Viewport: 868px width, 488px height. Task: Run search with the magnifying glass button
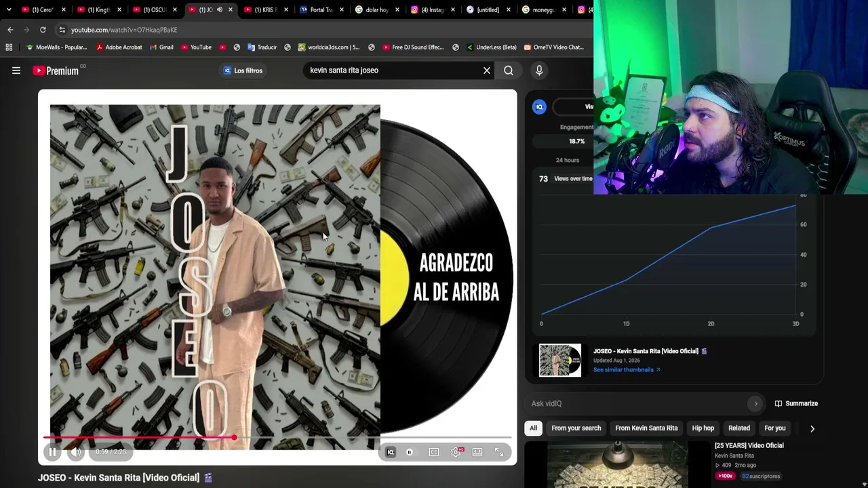coord(509,70)
